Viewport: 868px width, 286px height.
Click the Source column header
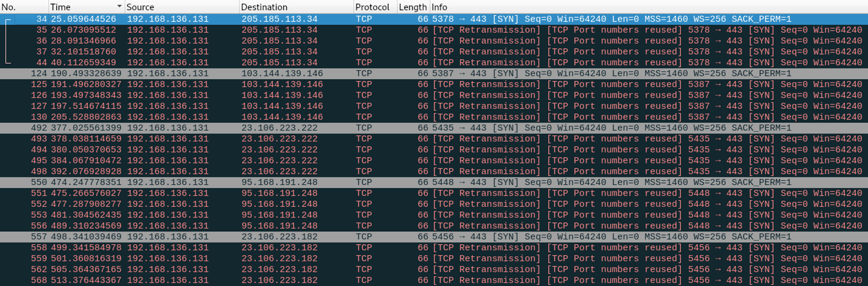pyautogui.click(x=182, y=7)
